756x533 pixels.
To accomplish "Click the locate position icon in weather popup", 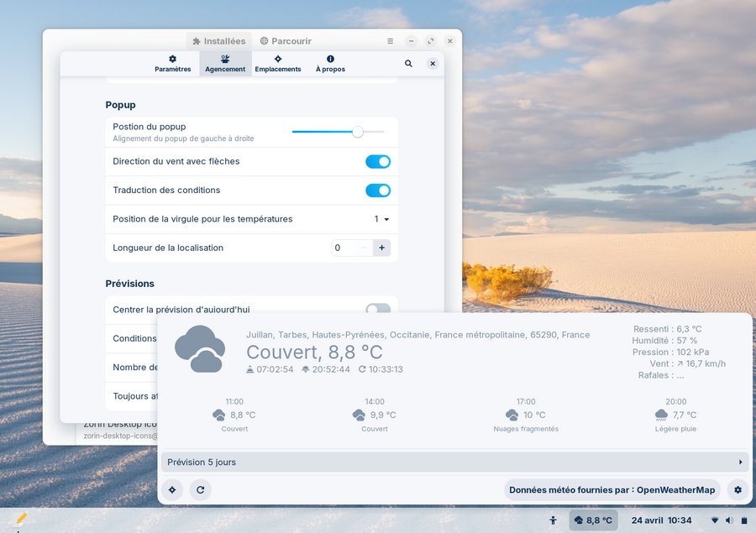I will tap(172, 489).
